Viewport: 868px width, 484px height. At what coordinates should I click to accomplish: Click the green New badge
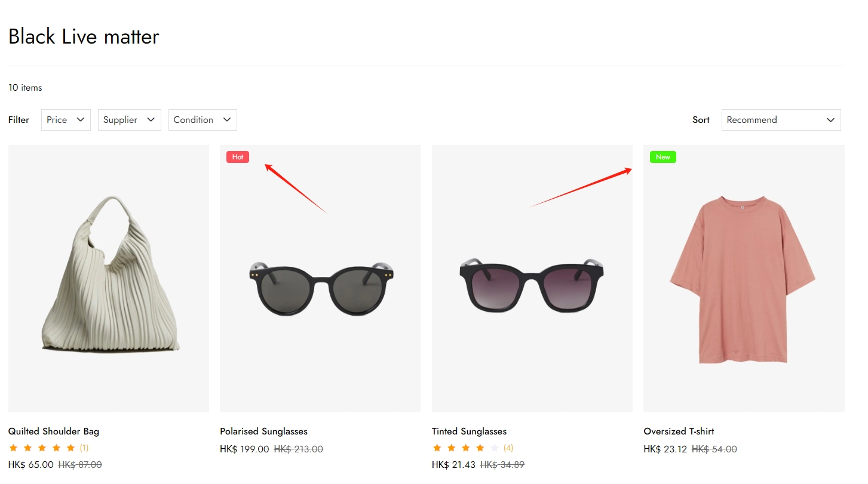click(x=662, y=157)
